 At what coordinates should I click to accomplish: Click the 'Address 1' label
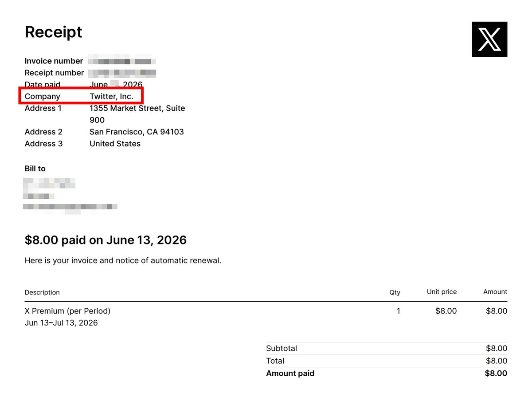(x=43, y=108)
